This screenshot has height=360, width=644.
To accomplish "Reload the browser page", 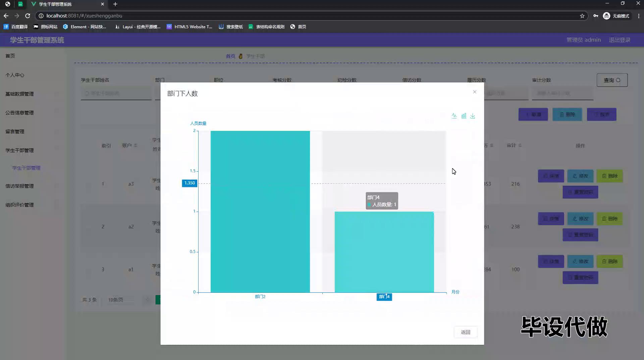I will [28, 16].
